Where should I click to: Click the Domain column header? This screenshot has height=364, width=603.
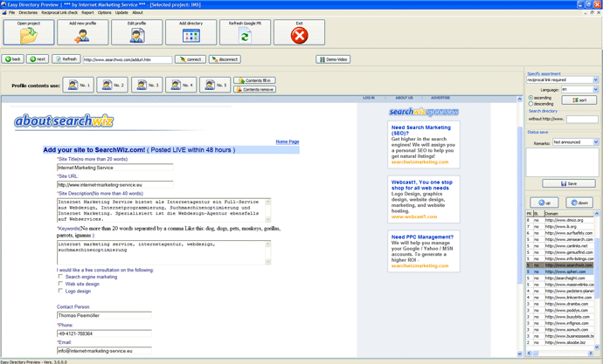coord(569,214)
